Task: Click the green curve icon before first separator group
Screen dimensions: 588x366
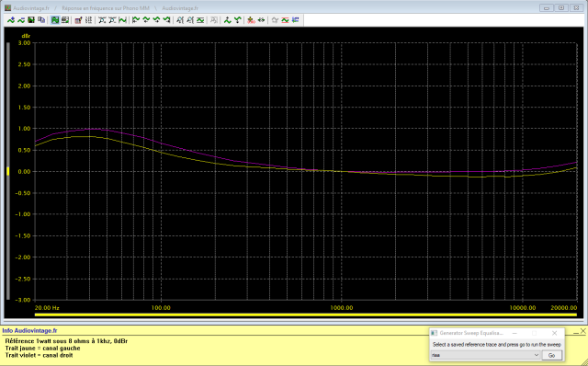Action: [21, 20]
